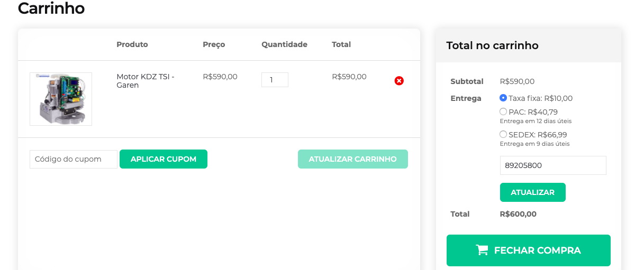Open the Motor KDZ TSI - Garen product link

click(146, 81)
